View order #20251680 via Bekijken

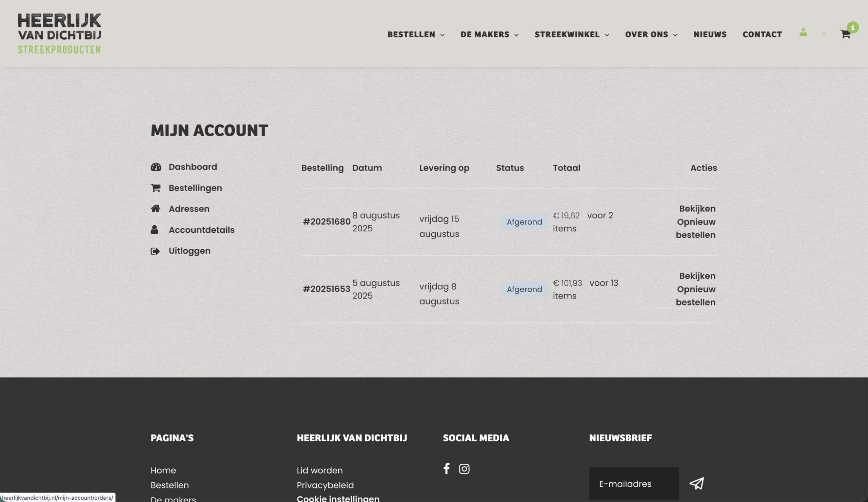point(697,209)
